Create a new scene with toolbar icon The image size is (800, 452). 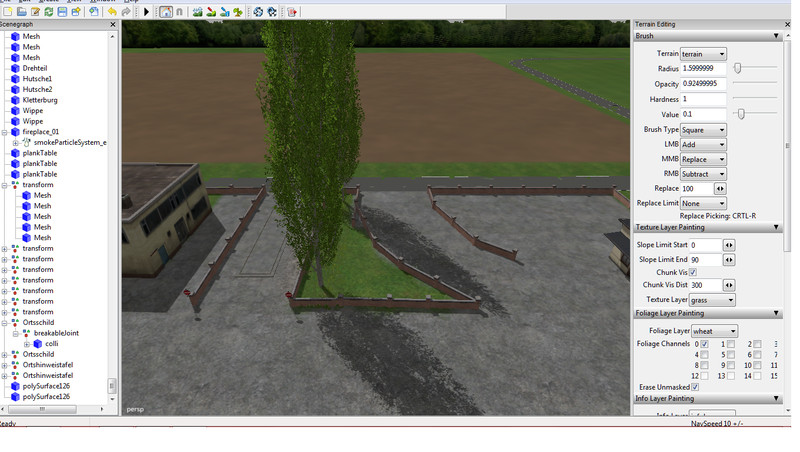[8, 11]
